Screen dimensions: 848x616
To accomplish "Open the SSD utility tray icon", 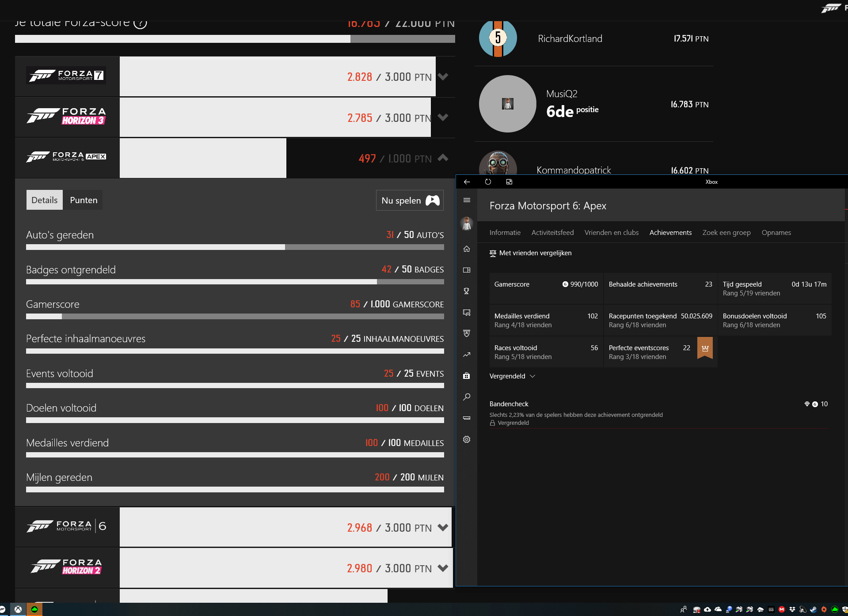I will tap(771, 610).
